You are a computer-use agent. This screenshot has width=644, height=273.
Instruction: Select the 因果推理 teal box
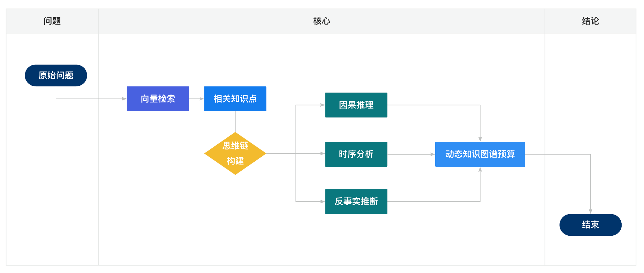(x=356, y=105)
